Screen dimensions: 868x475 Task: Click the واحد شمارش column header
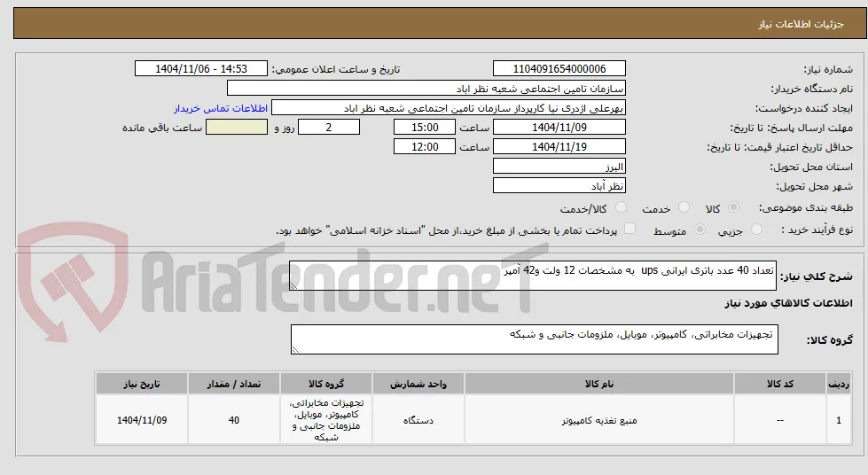[x=418, y=384]
